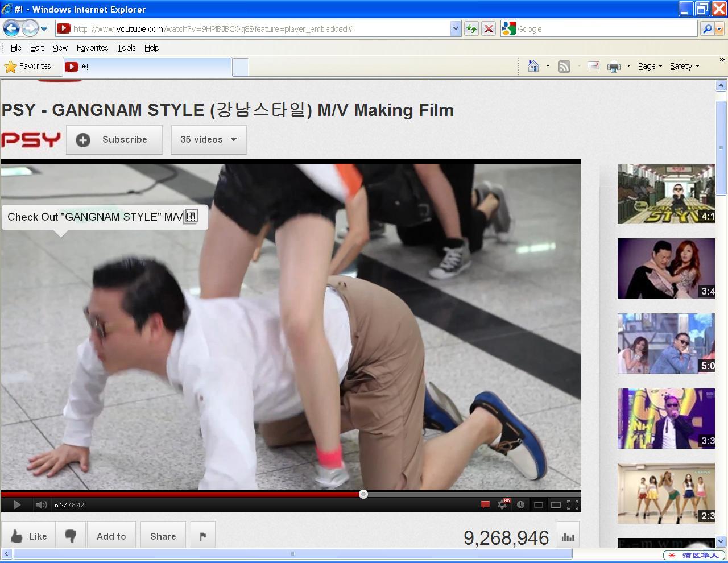Click the Refresh page icon
This screenshot has width=728, height=563.
point(471,29)
